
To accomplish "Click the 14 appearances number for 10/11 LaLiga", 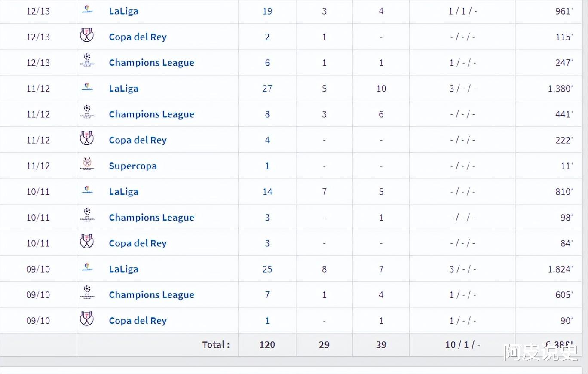I will [x=267, y=192].
